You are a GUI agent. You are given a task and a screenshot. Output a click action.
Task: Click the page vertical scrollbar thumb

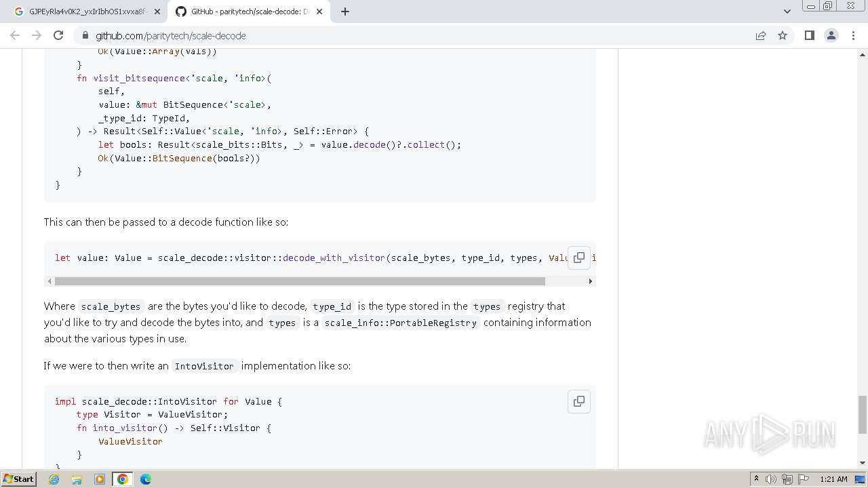863,415
